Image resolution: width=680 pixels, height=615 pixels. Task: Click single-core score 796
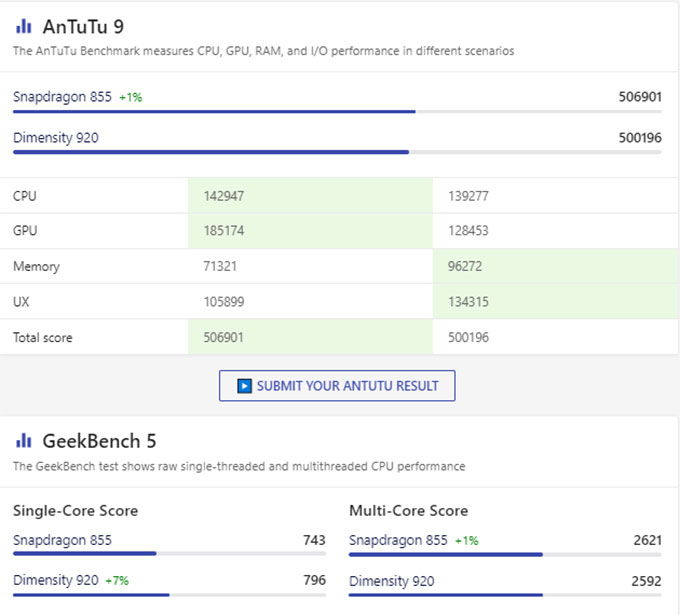314,580
